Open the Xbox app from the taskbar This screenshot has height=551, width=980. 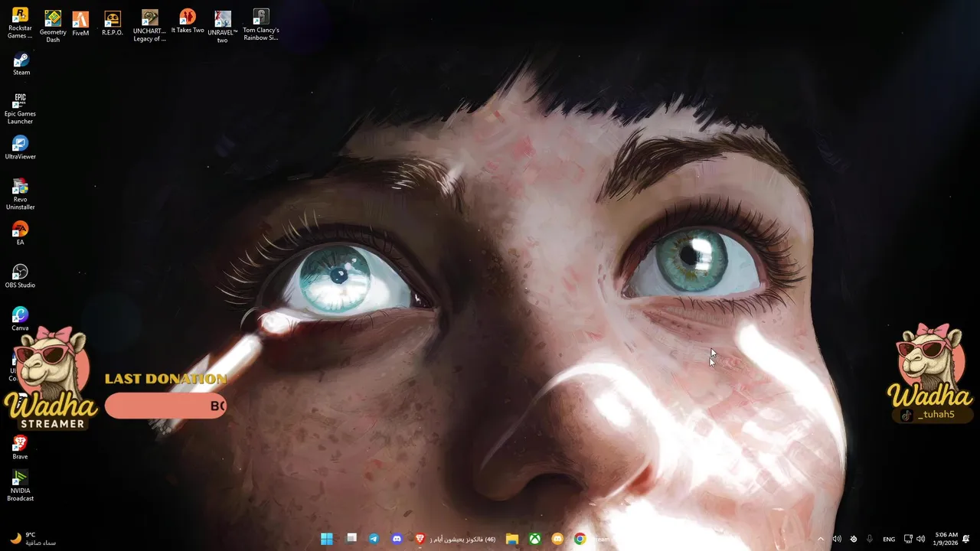click(x=535, y=539)
